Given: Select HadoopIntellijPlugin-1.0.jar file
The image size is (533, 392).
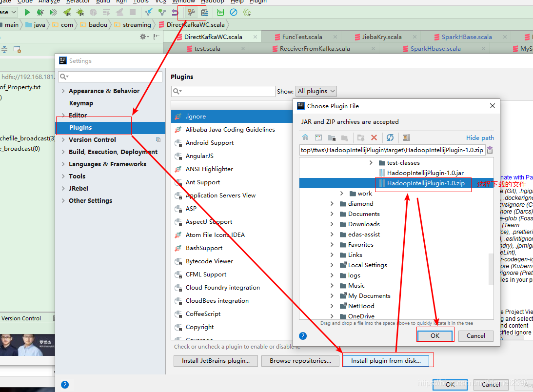Looking at the screenshot, I should [x=425, y=173].
